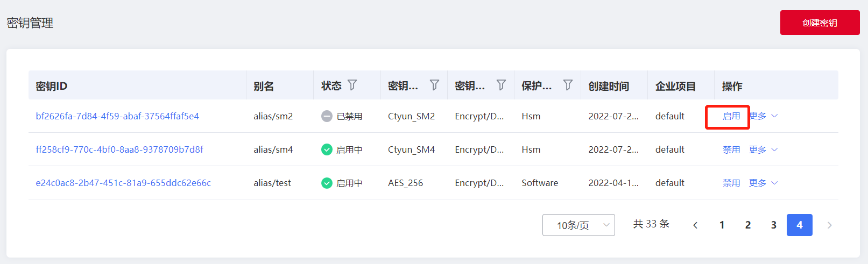The image size is (868, 264).
Task: Open key e24c0ac8-2b47-451c-81a9-655ddc62e66c
Action: [123, 183]
